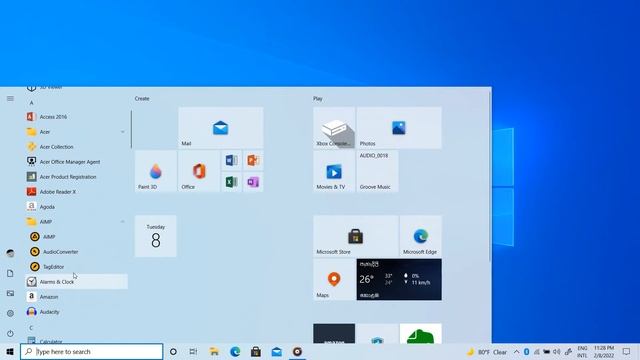This screenshot has width=640, height=360.
Task: Open Pictures from Start sidebar
Action: 10,293
